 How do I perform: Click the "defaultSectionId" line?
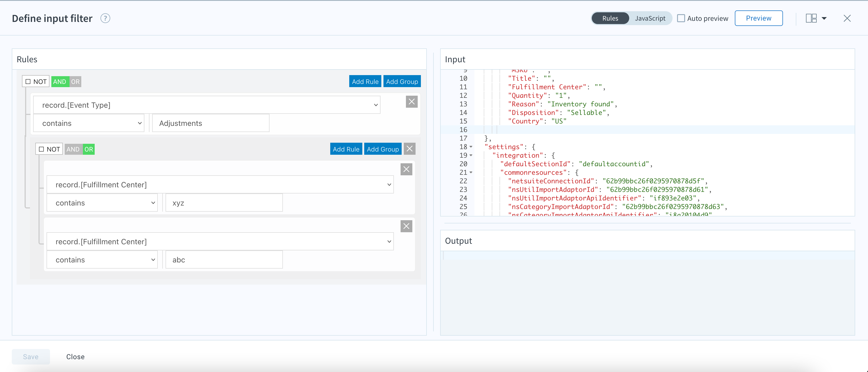coord(576,164)
